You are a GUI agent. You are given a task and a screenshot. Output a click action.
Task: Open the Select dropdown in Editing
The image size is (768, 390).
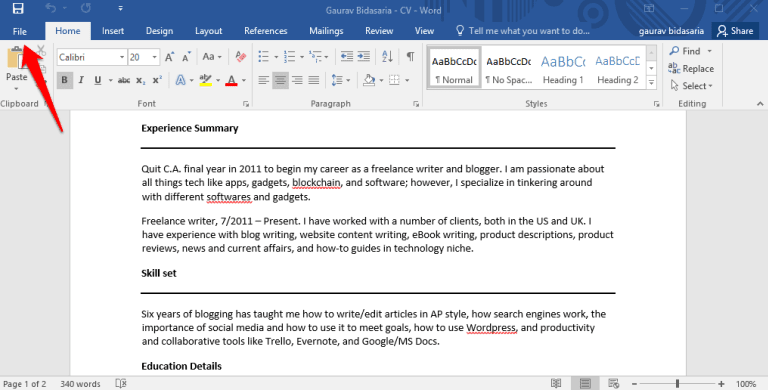coord(691,86)
